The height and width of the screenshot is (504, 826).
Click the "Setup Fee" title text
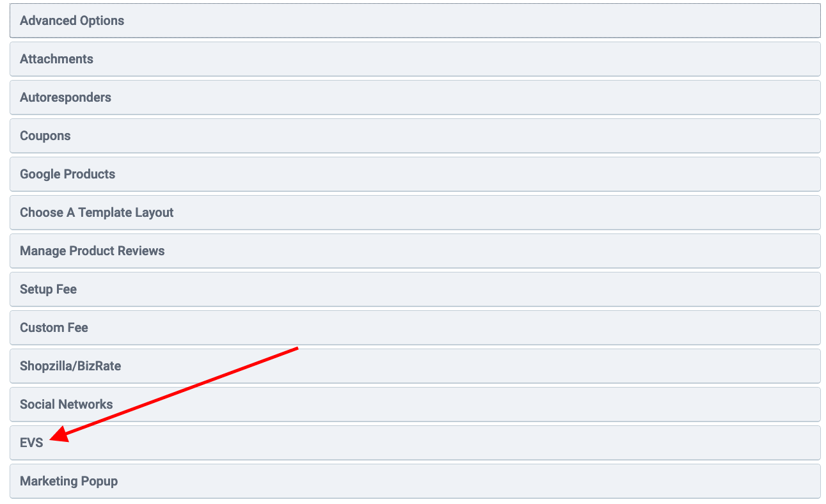(48, 289)
